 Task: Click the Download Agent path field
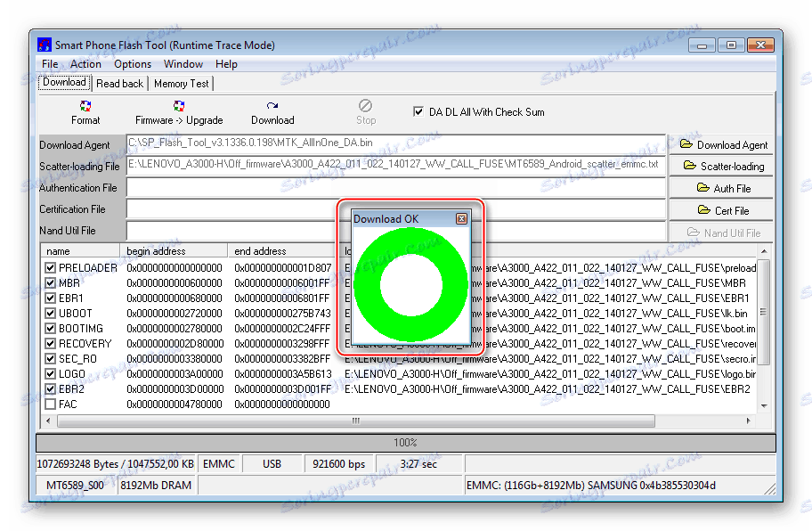point(396,143)
